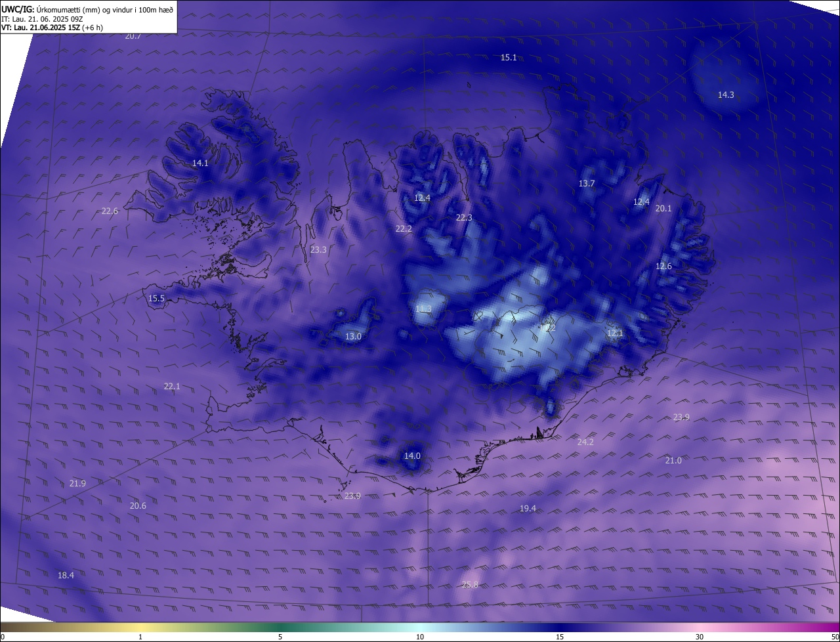This screenshot has height=642, width=840.
Task: Click the 15 tick on color scale
Action: (560, 637)
